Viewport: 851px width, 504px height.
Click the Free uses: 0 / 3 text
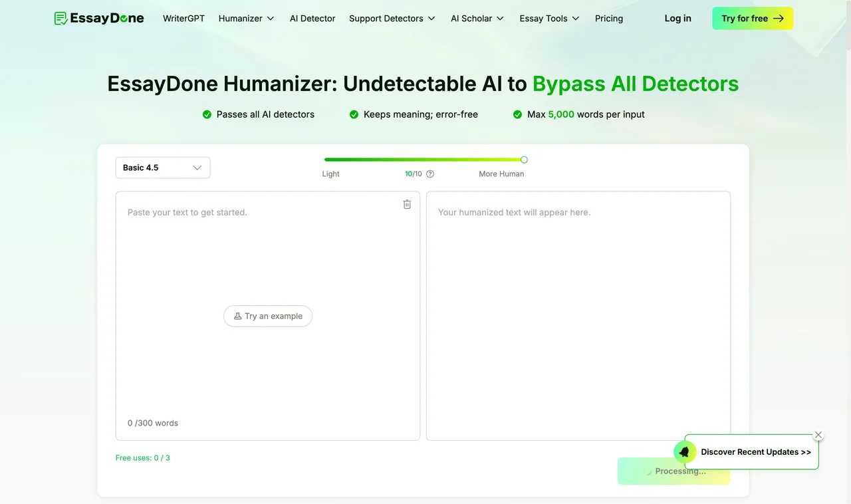[143, 457]
